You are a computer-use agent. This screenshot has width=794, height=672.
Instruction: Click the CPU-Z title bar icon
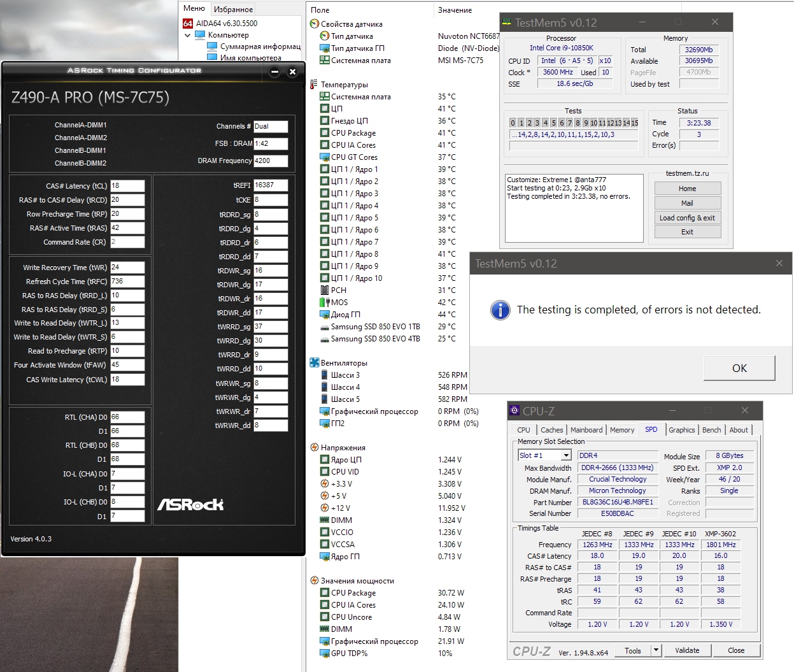[514, 411]
